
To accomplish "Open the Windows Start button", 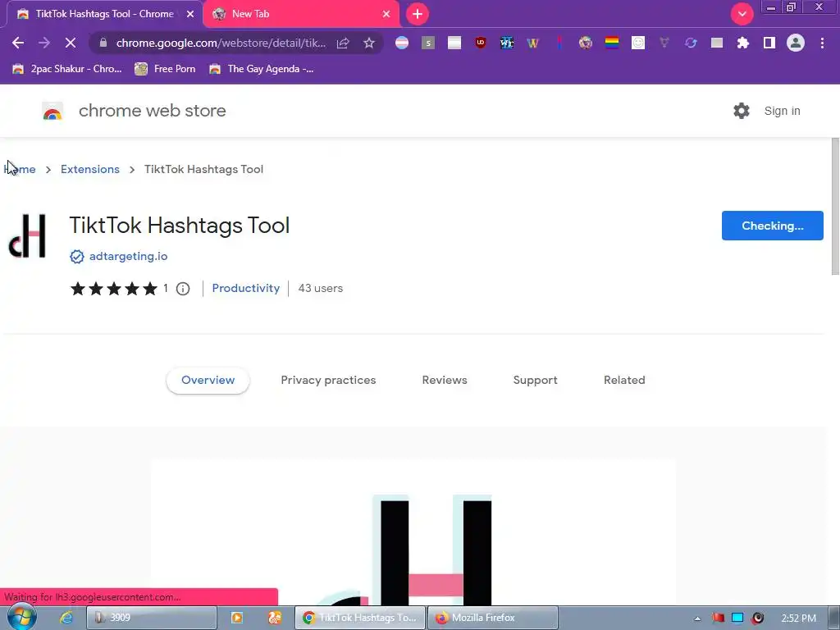I will tap(21, 618).
